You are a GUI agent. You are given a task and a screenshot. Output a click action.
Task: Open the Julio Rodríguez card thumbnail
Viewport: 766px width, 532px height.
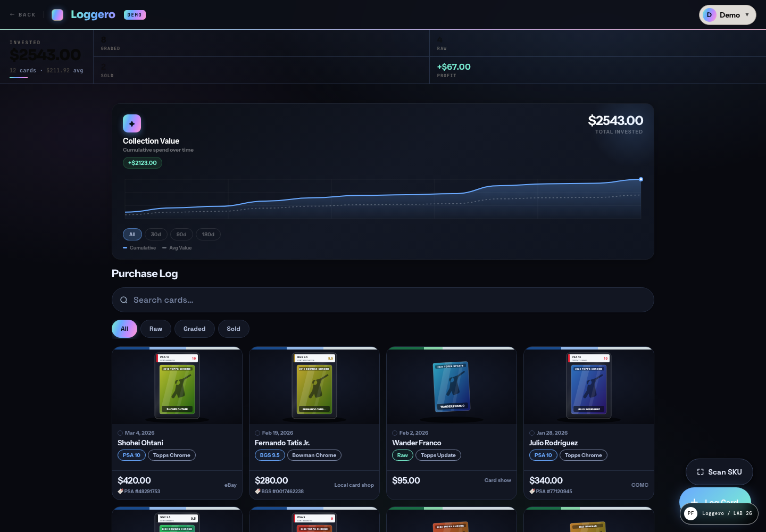589,386
